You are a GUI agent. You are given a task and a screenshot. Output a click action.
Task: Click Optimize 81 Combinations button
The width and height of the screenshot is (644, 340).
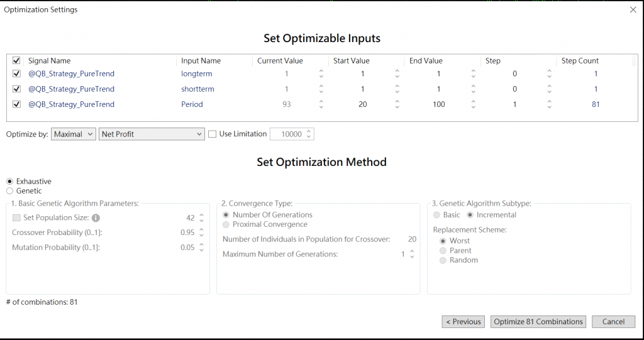point(538,322)
